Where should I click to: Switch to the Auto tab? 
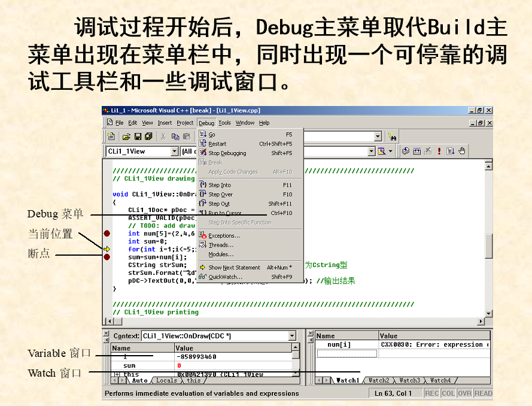click(140, 380)
